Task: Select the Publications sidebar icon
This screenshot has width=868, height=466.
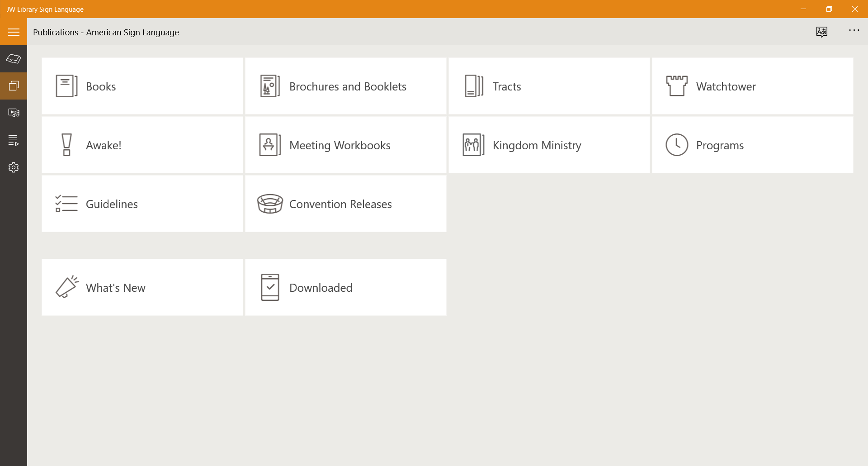Action: point(14,86)
